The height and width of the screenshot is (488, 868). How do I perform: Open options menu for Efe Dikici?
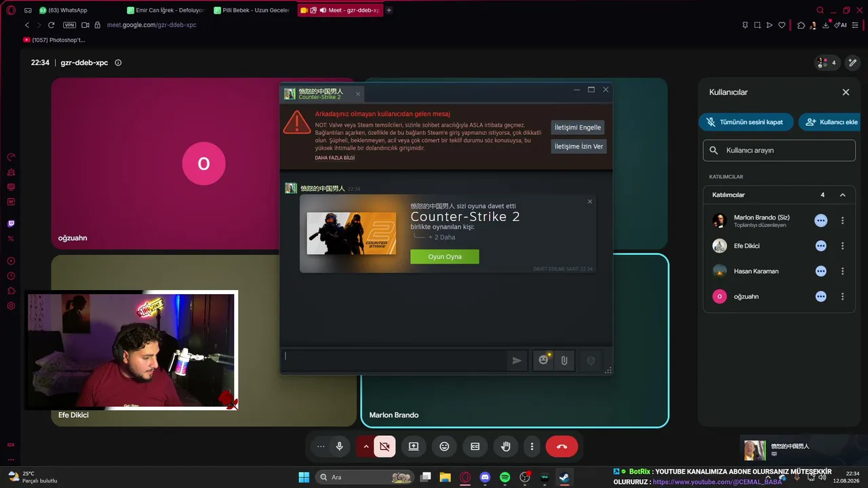coord(843,246)
